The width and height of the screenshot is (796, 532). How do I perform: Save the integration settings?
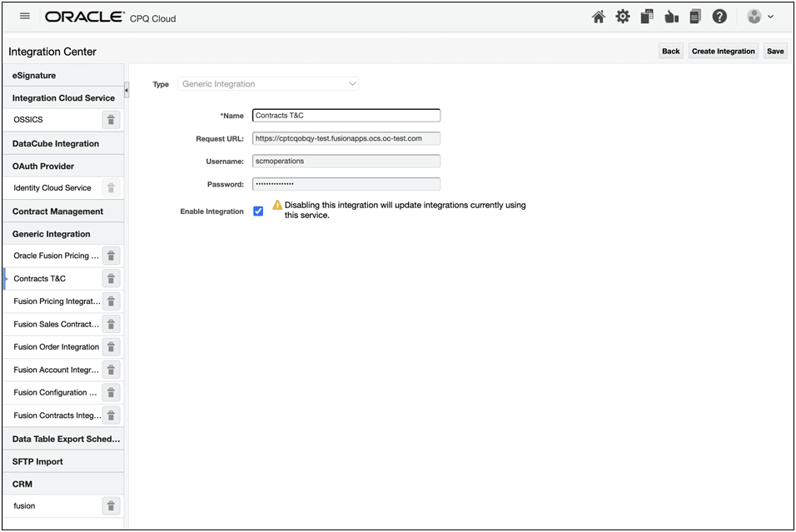tap(775, 52)
